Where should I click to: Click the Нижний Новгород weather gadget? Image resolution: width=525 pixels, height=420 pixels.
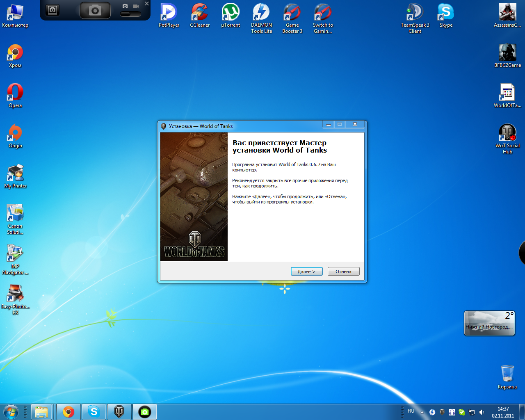(x=489, y=323)
